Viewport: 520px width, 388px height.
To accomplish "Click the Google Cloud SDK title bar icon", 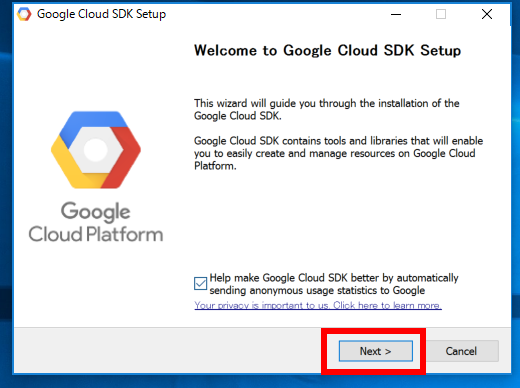I will pos(24,14).
